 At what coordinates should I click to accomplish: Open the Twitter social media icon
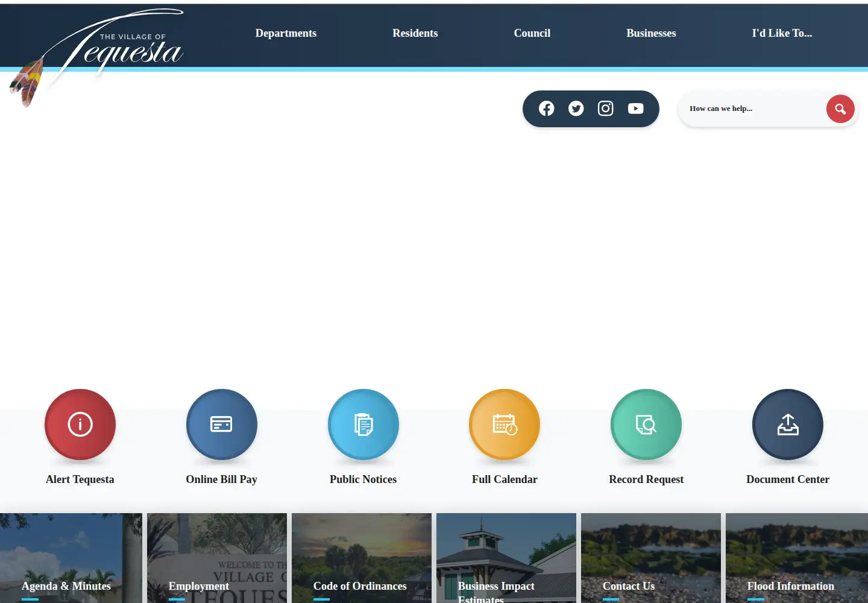tap(576, 109)
